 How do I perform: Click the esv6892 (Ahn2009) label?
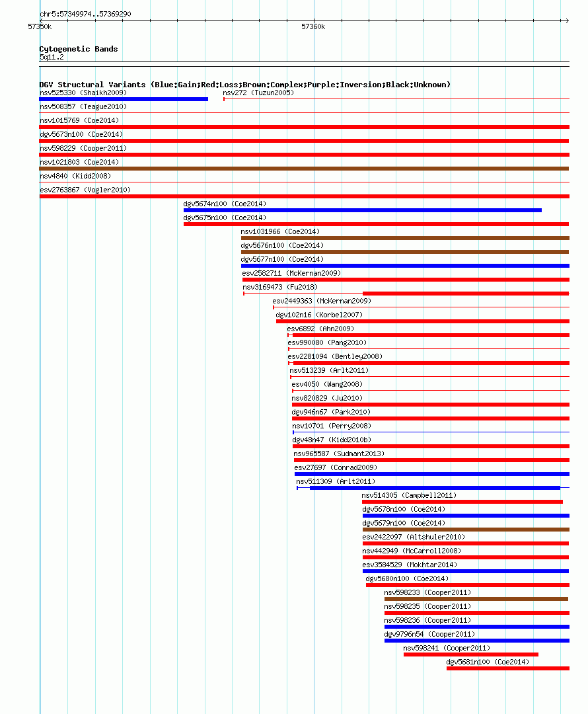320,329
